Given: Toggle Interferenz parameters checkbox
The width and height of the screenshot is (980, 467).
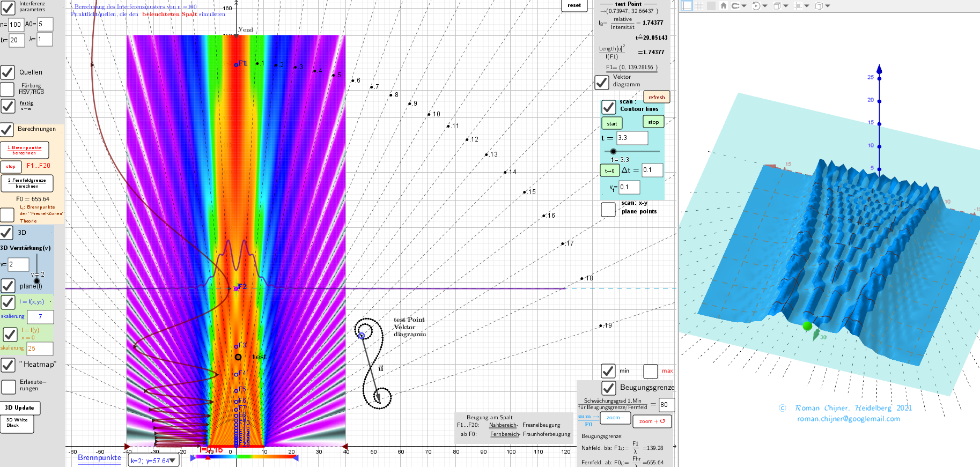Looking at the screenshot, I should pyautogui.click(x=8, y=7).
